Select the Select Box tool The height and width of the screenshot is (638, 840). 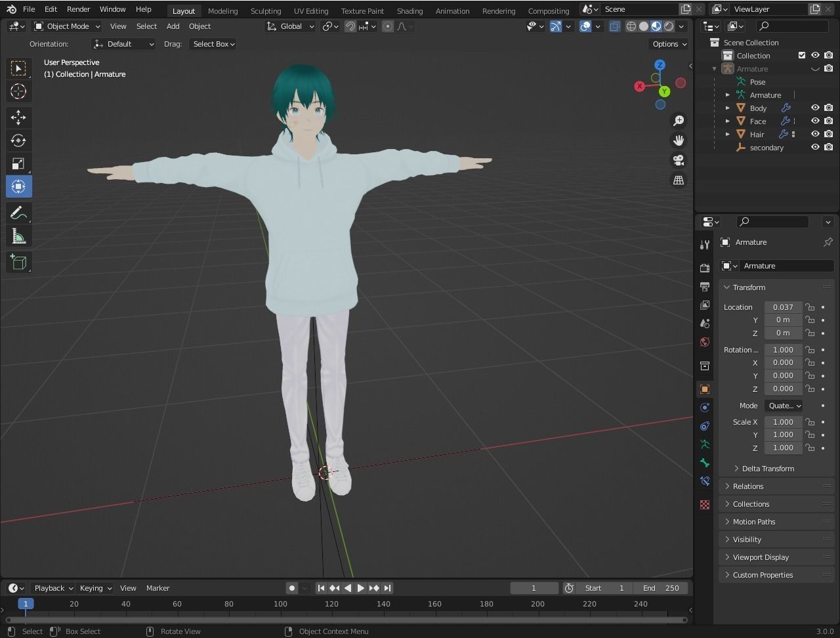point(18,68)
